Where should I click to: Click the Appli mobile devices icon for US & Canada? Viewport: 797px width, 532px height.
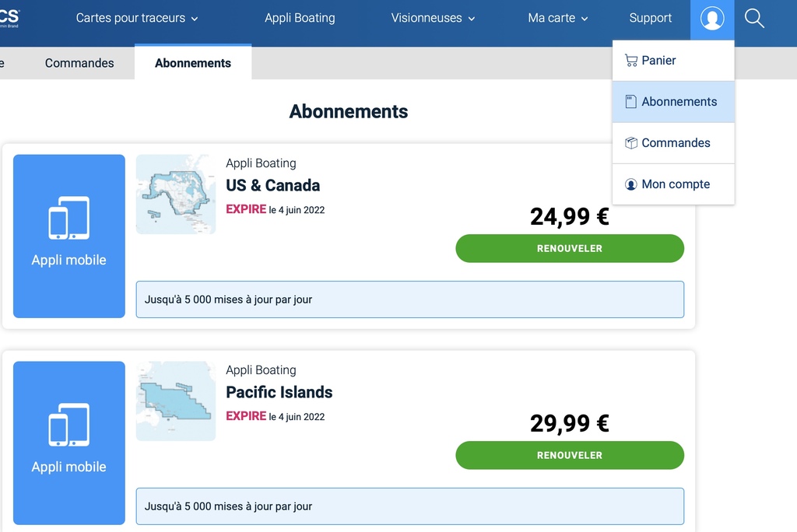[69, 218]
